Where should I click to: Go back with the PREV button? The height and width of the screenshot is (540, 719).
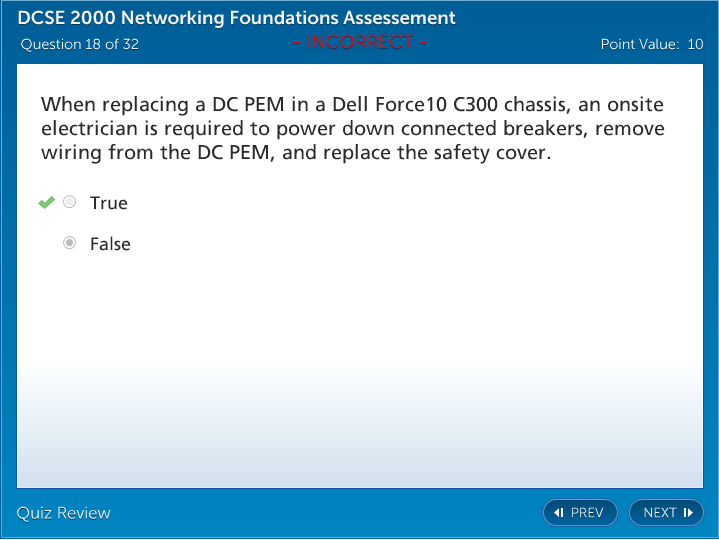coord(580,513)
